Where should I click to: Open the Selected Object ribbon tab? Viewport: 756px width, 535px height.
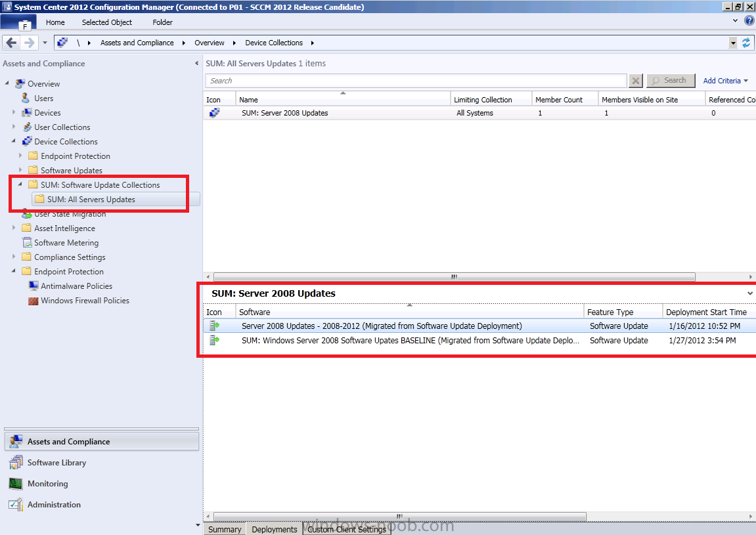tap(107, 22)
